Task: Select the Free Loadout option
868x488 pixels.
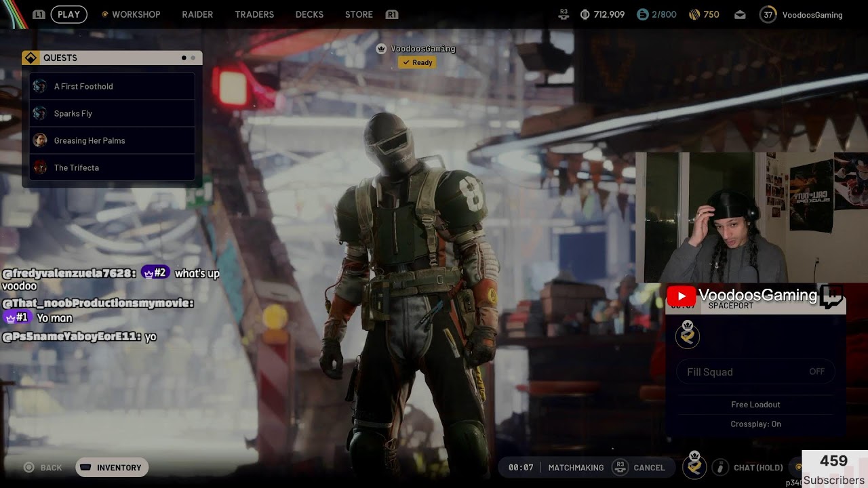Action: (x=755, y=405)
